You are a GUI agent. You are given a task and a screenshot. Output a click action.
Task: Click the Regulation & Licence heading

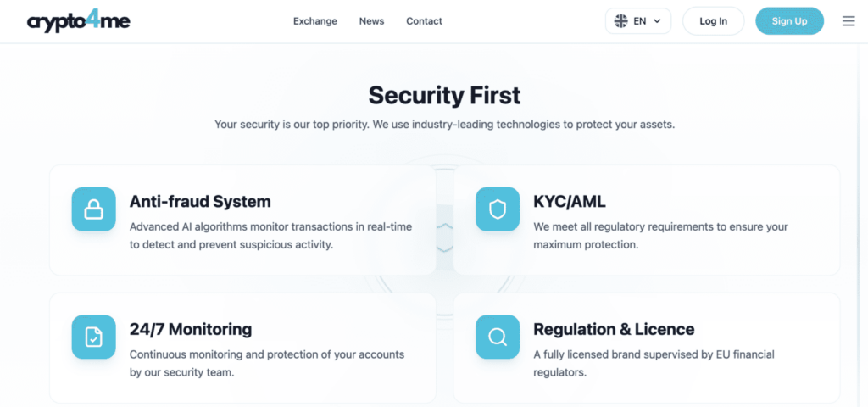[614, 329]
